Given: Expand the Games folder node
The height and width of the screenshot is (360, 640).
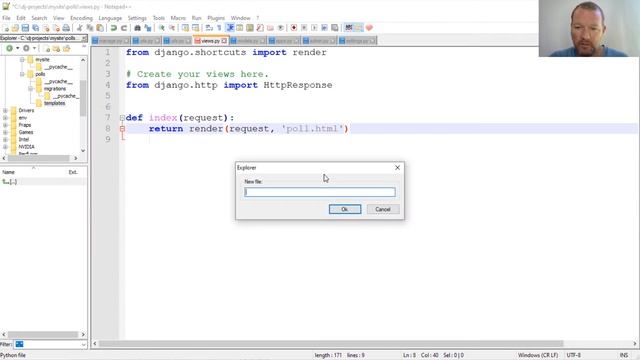Looking at the screenshot, I should (x=5, y=132).
